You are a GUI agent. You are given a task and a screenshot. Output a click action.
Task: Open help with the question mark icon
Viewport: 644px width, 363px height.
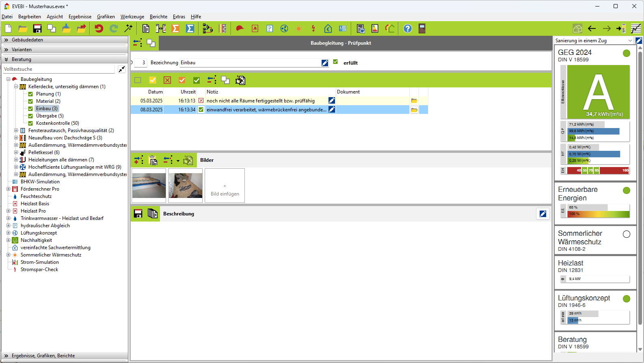408,28
